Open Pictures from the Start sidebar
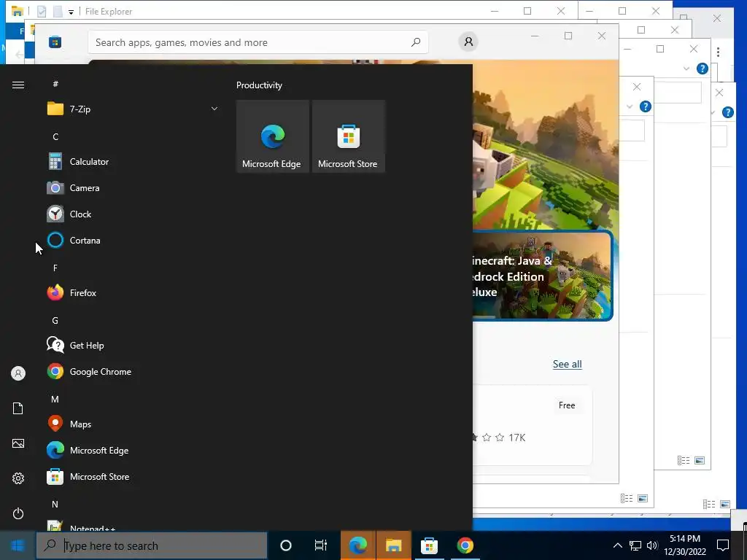The width and height of the screenshot is (747, 560). (x=18, y=443)
